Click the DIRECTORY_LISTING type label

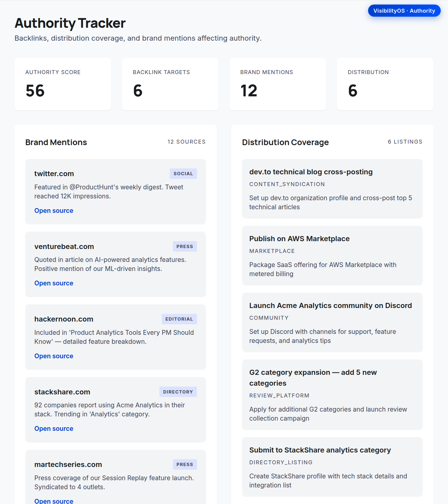[x=281, y=462]
